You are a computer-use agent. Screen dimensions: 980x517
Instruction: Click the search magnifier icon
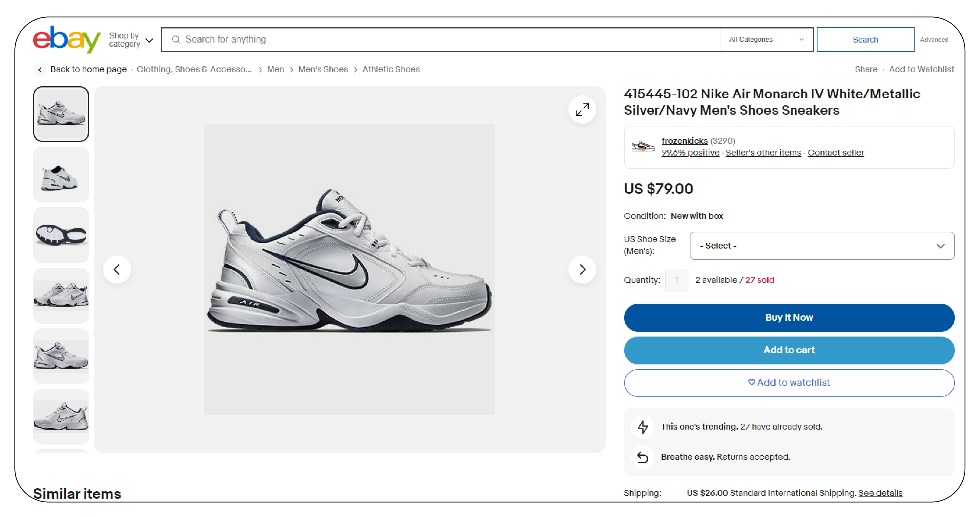point(176,39)
